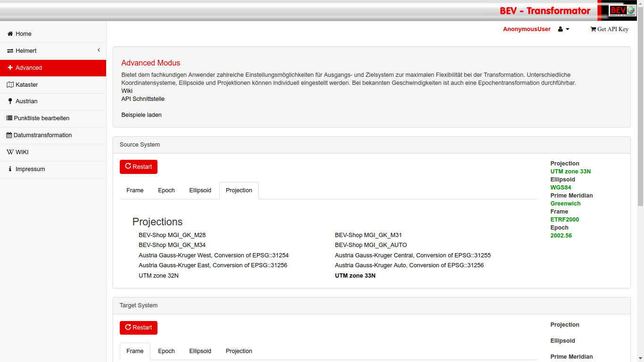Choose BEV-Shop MGI_GK_AUTO projection
This screenshot has width=644, height=362.
[371, 245]
